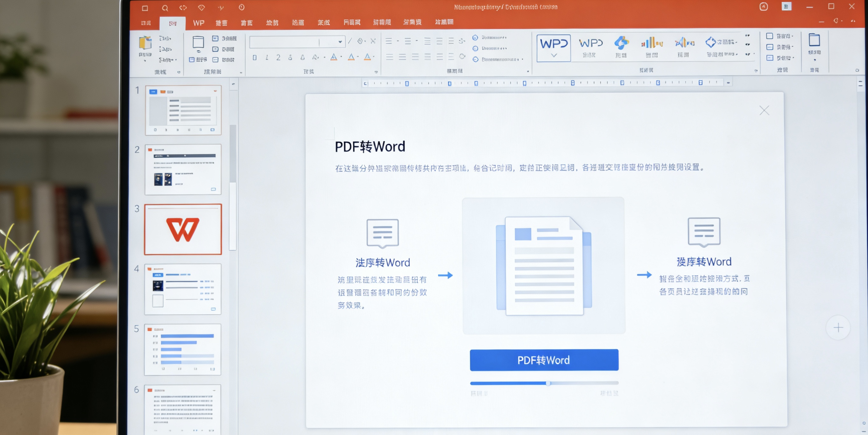Viewport: 868px width, 435px height.
Task: Expand the WPD tool's dropdown arrow
Action: tap(553, 56)
